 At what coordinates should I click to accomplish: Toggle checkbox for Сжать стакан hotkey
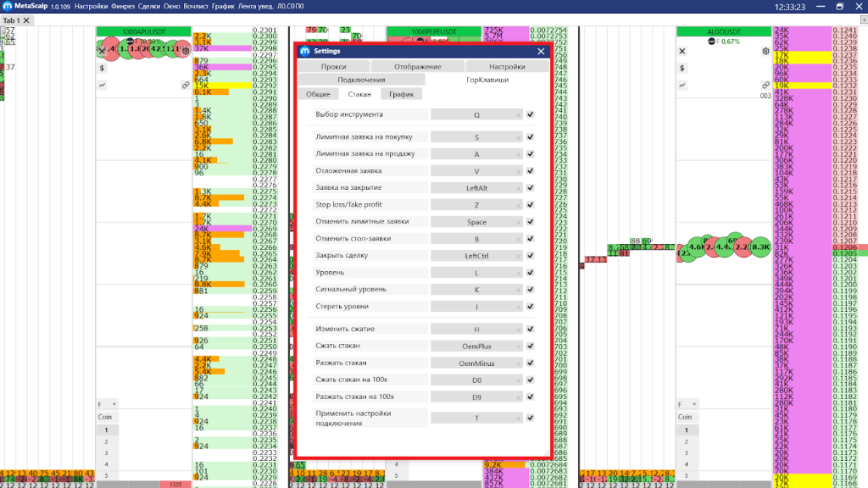tap(530, 346)
